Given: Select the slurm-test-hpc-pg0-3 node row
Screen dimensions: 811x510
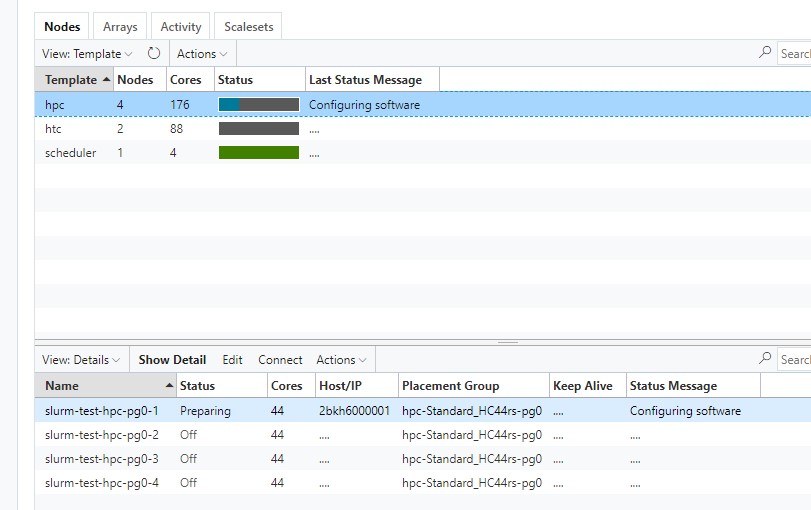Looking at the screenshot, I should pos(102,459).
